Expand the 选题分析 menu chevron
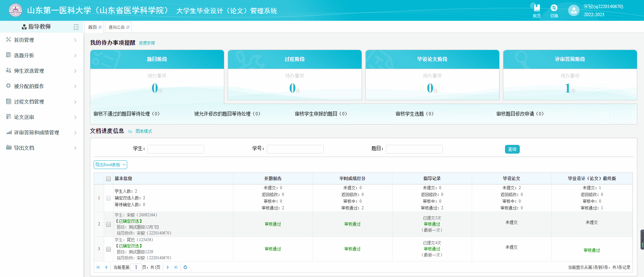Image resolution: width=644 pixels, height=277 pixels. (x=75, y=56)
